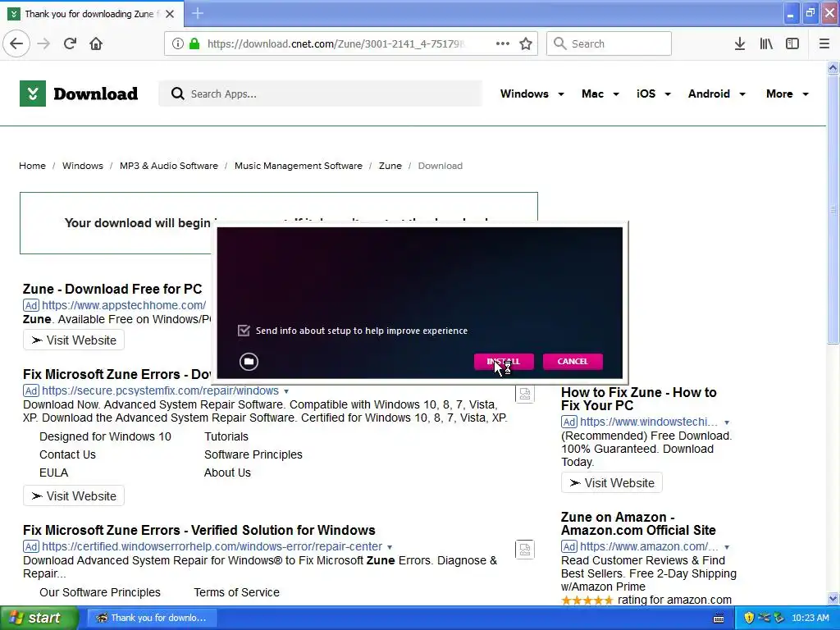Close the 'Thank you for downloading Zune' tab
This screenshot has height=630, width=840.
(170, 14)
